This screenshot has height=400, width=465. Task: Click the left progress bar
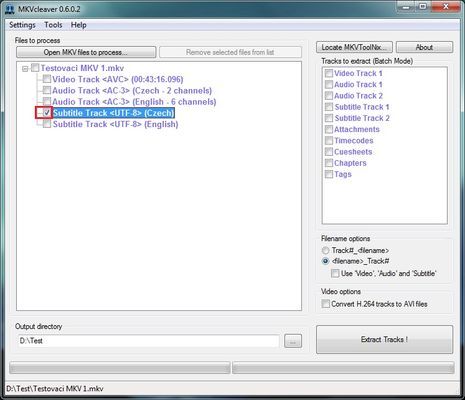[120, 368]
